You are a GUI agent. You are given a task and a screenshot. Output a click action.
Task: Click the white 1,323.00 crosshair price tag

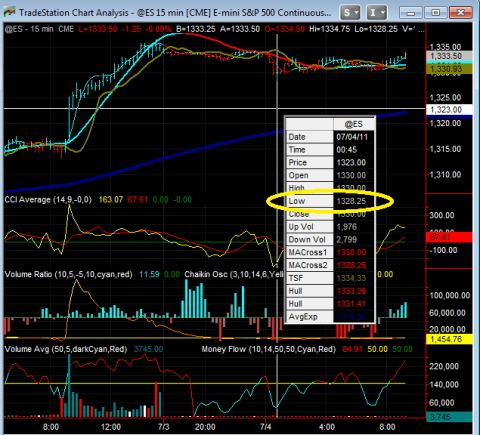(x=449, y=110)
